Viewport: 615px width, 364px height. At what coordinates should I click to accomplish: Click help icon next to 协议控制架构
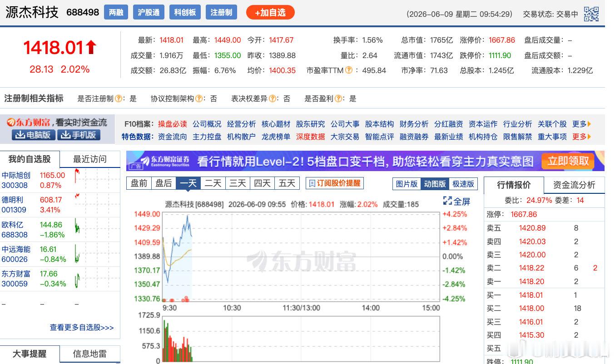[198, 98]
